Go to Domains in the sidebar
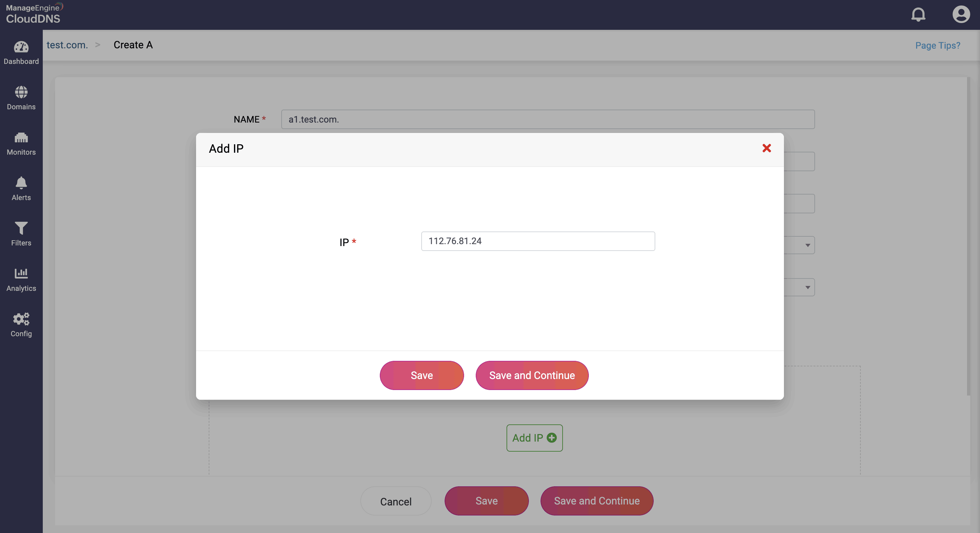The width and height of the screenshot is (980, 533). click(x=21, y=92)
